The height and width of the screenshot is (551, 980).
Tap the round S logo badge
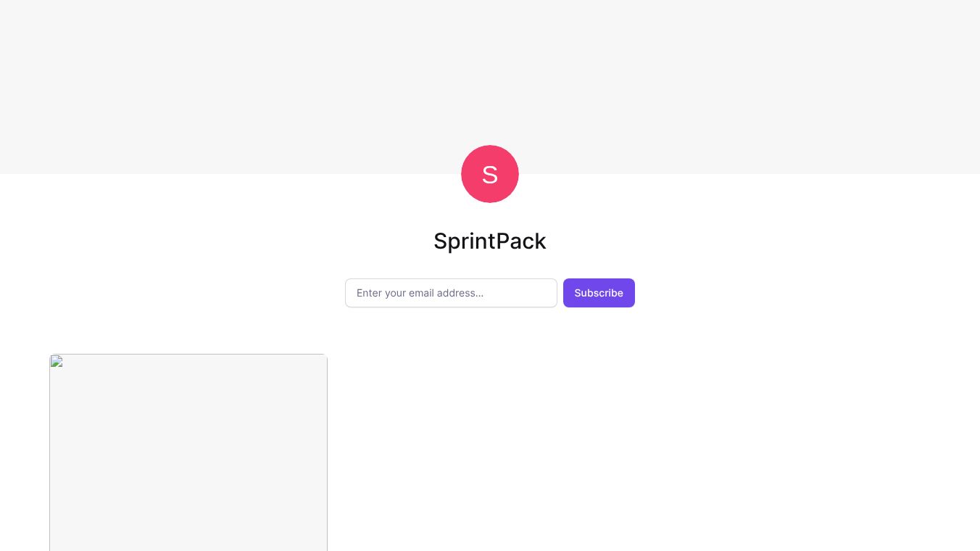click(x=490, y=174)
